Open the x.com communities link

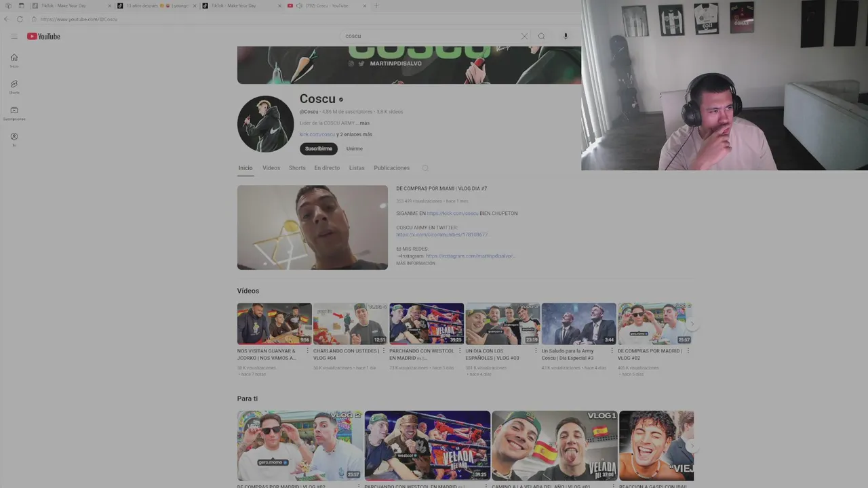point(442,235)
